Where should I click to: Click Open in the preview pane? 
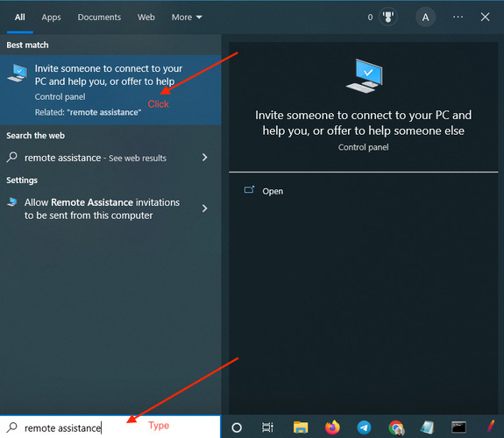click(273, 191)
